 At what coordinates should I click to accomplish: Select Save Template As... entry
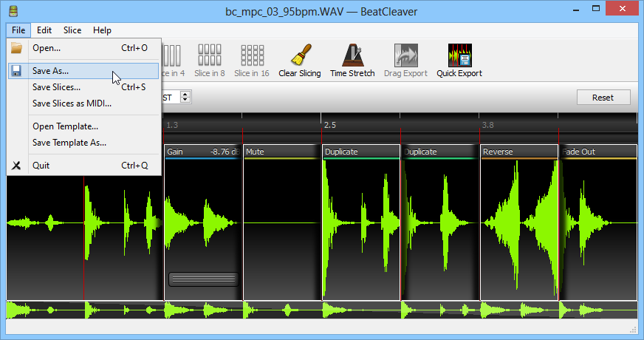pos(83,143)
